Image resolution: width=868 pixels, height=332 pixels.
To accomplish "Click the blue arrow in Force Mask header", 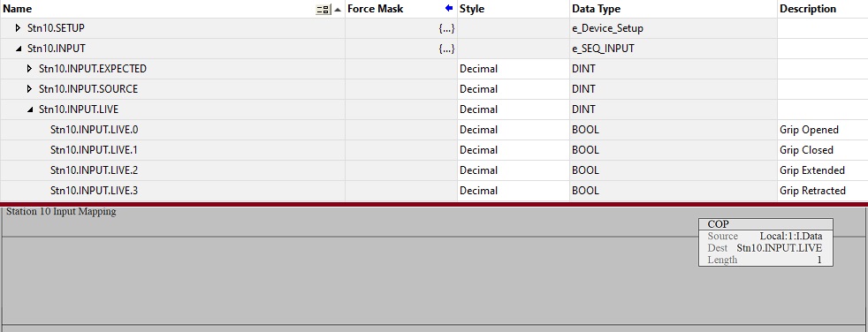I will point(449,8).
